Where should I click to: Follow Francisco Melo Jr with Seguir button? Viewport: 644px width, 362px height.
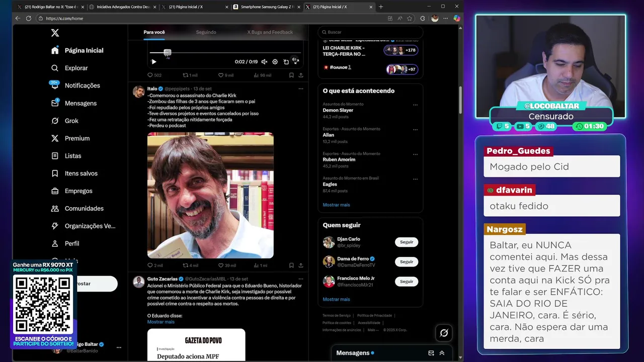click(407, 282)
